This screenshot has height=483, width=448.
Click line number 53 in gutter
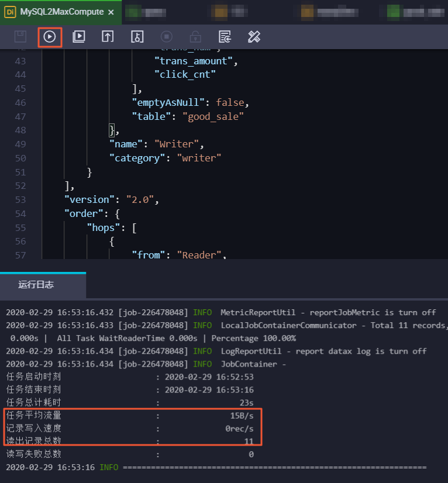(20, 200)
